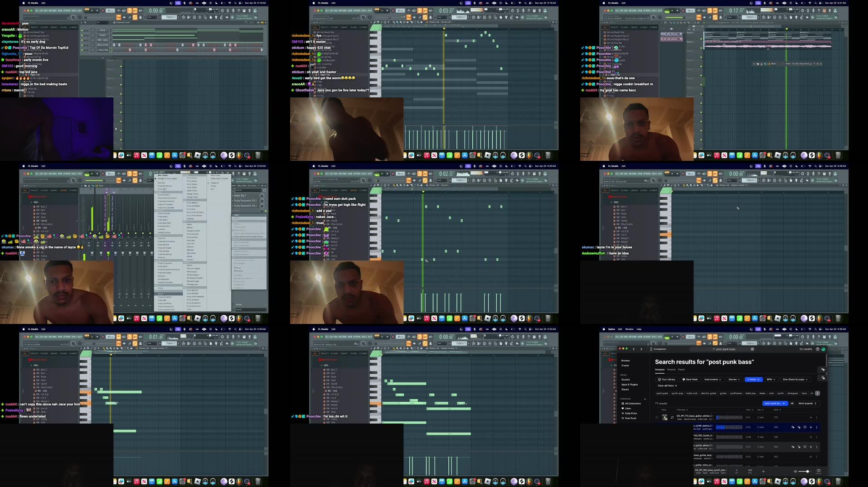Toggle the Guitar Rig 7 effect slot knob in the mixer frame
Image resolution: width=868 pixels, height=487 pixels.
(x=262, y=196)
